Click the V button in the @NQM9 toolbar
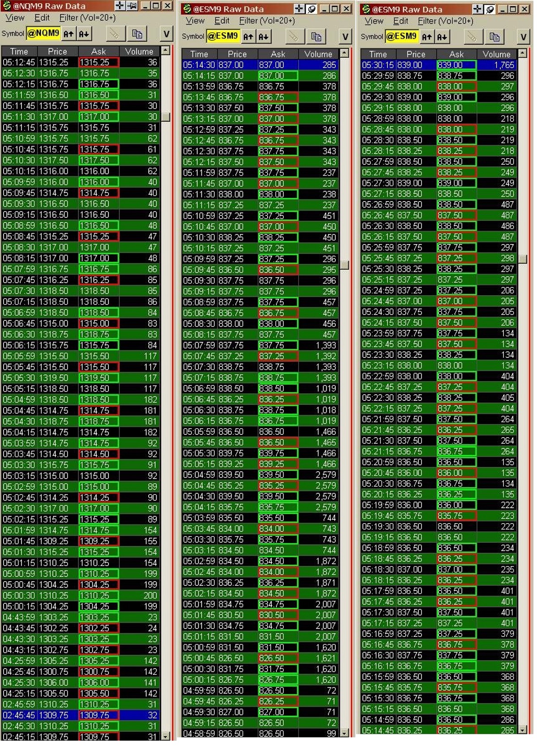 click(166, 34)
